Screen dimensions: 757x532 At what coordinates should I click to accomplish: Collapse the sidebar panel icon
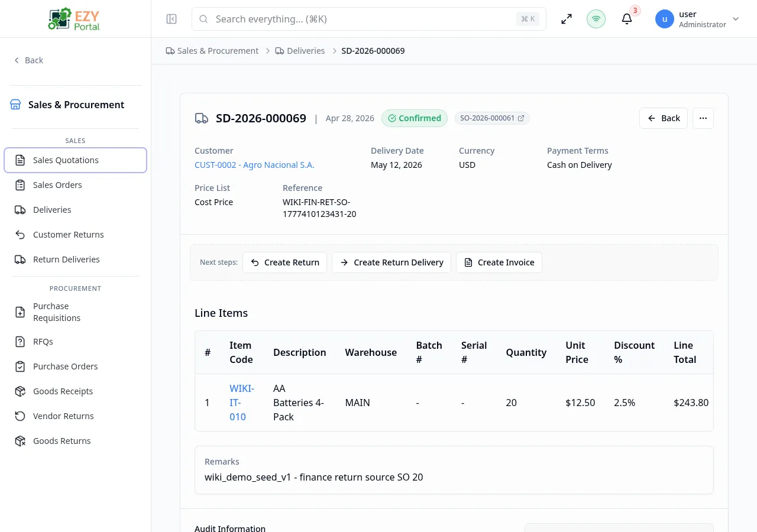click(172, 19)
